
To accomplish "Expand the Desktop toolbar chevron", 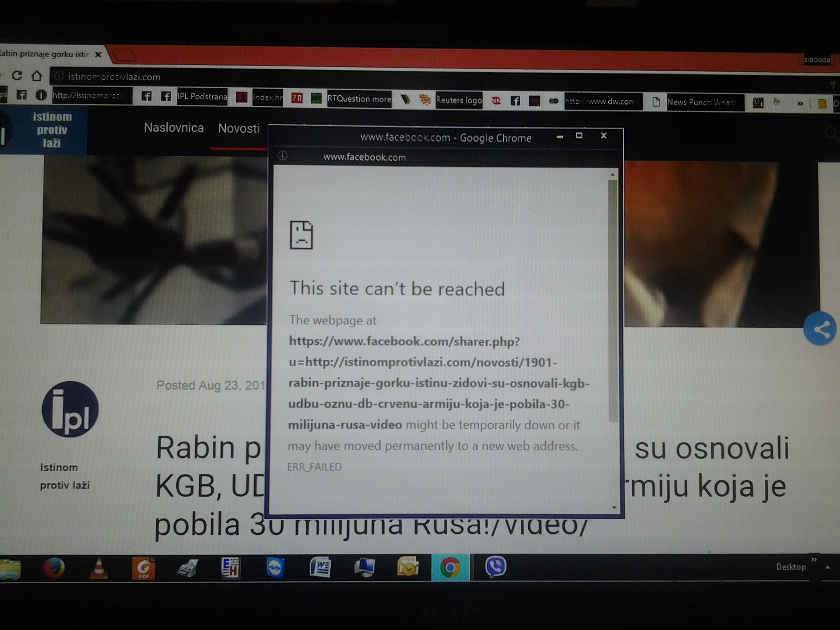I will tap(814, 559).
